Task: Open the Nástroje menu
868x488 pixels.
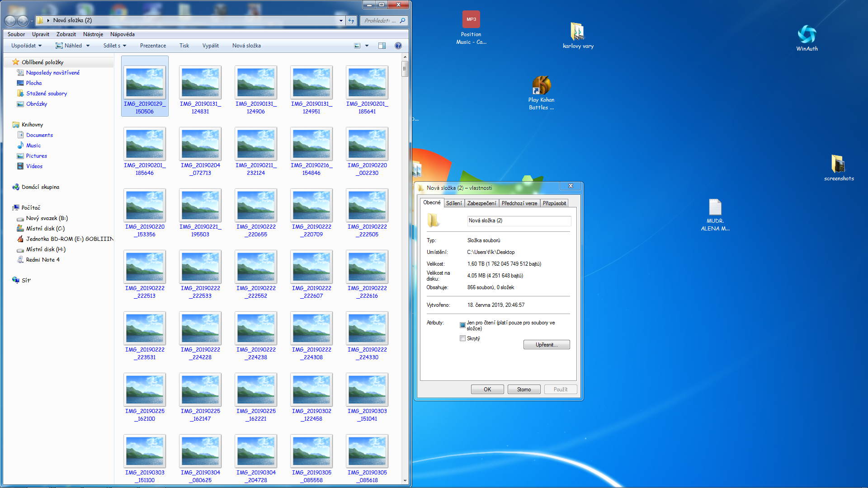Action: (x=93, y=34)
